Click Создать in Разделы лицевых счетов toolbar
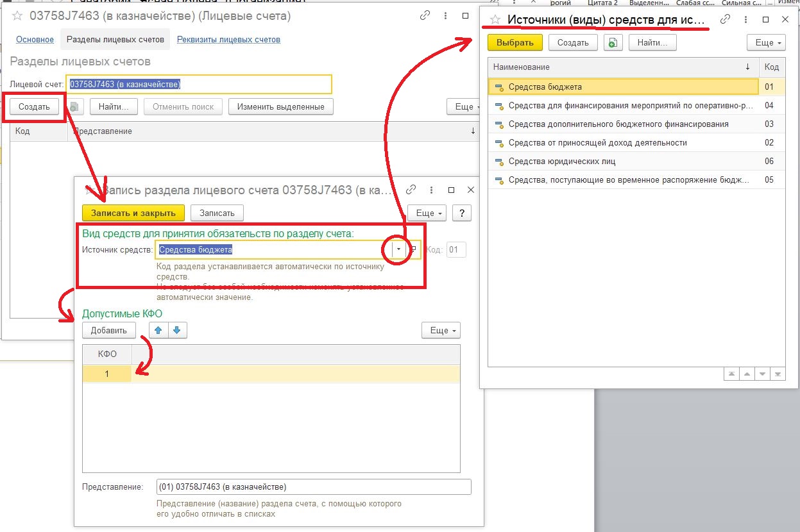The image size is (800, 532). pyautogui.click(x=34, y=106)
